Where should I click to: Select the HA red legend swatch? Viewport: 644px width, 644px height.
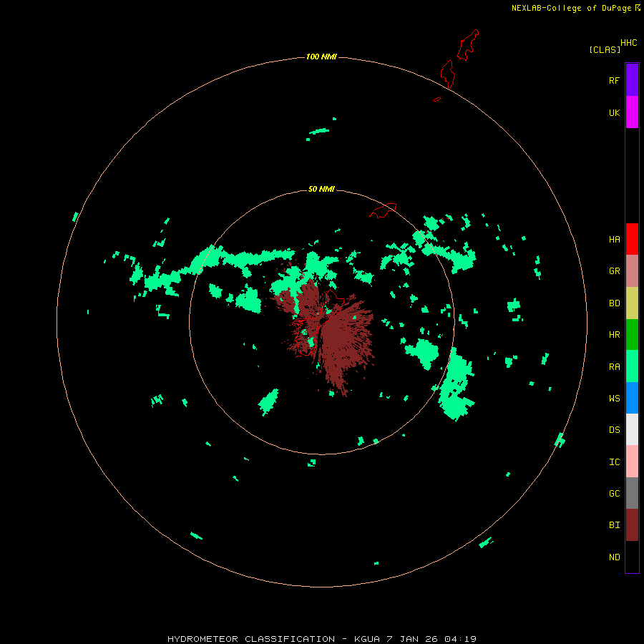pos(632,239)
